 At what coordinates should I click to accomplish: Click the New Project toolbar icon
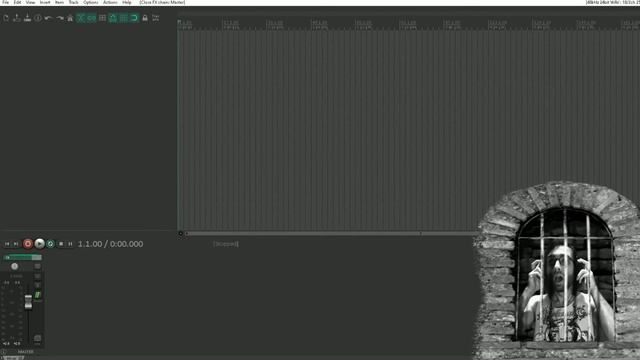(x=6, y=18)
